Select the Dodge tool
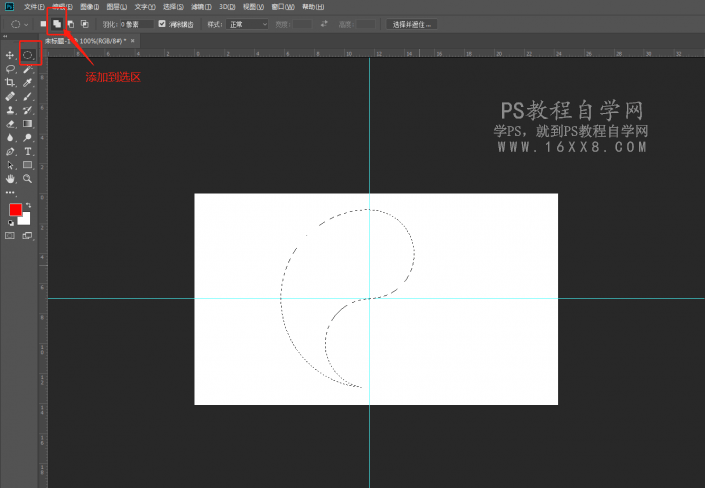Image resolution: width=705 pixels, height=488 pixels. click(x=28, y=138)
